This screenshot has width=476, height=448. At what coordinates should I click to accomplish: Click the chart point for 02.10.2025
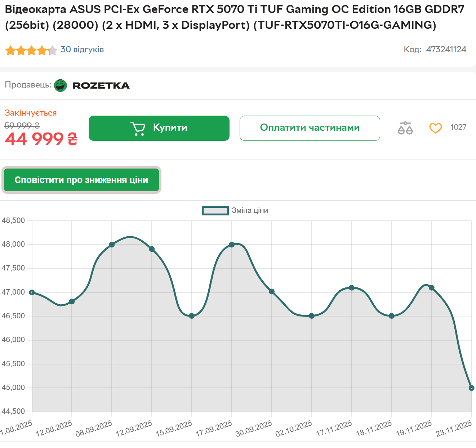(x=312, y=316)
